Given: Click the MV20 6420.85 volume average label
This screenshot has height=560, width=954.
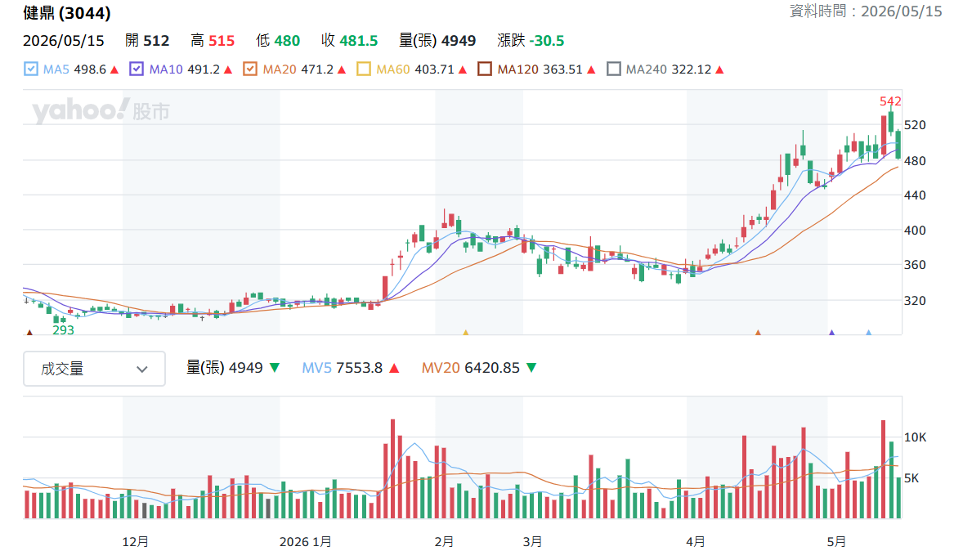Looking at the screenshot, I should coord(471,368).
